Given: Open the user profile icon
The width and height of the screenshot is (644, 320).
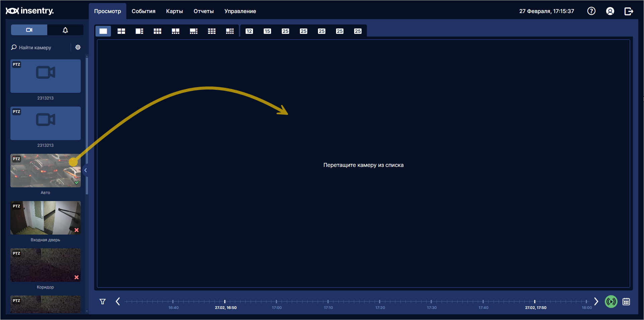Looking at the screenshot, I should coord(610,11).
